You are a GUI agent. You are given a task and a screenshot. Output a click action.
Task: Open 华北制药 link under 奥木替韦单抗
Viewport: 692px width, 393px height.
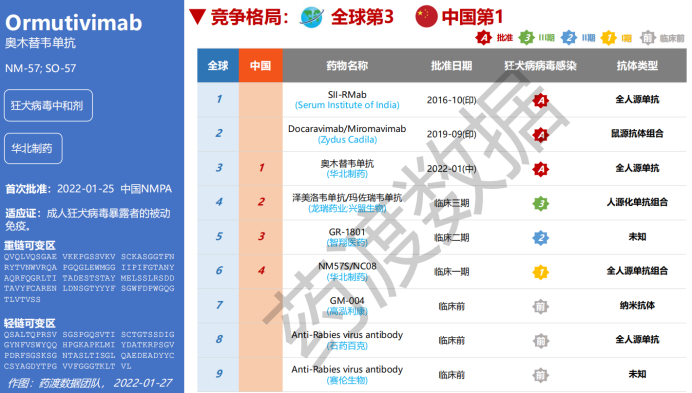coord(347,174)
